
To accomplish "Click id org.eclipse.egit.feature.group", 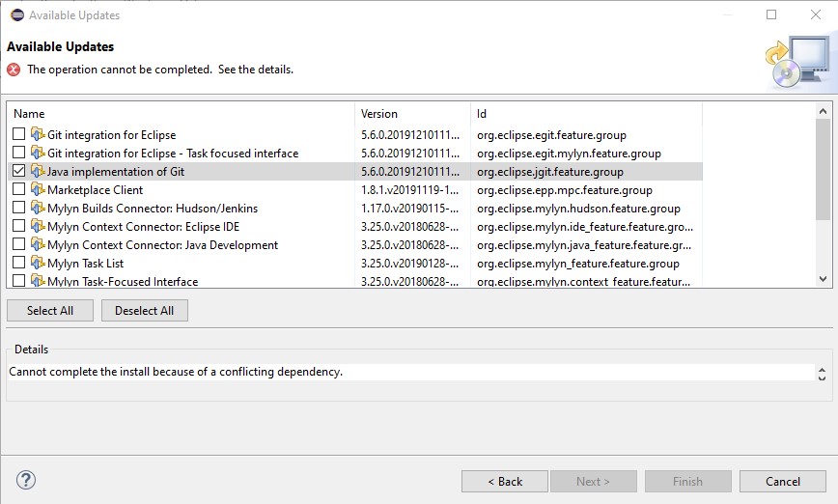I will tap(551, 135).
